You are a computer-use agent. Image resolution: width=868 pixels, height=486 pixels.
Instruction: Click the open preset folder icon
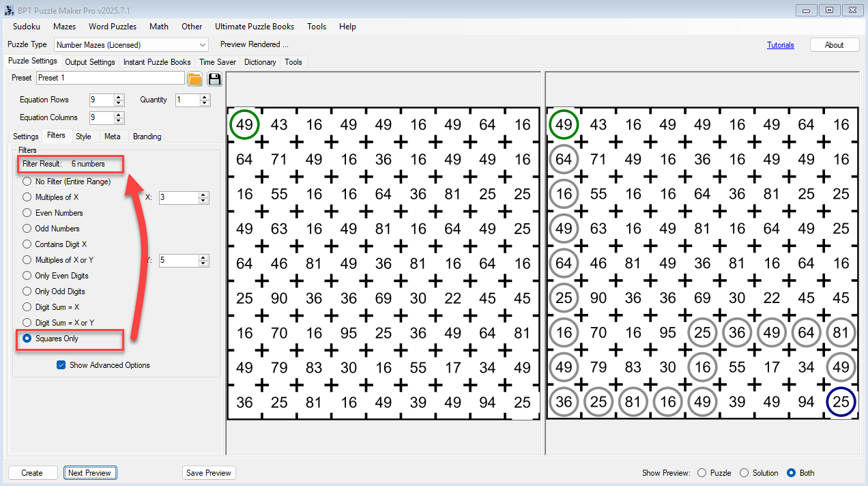194,78
